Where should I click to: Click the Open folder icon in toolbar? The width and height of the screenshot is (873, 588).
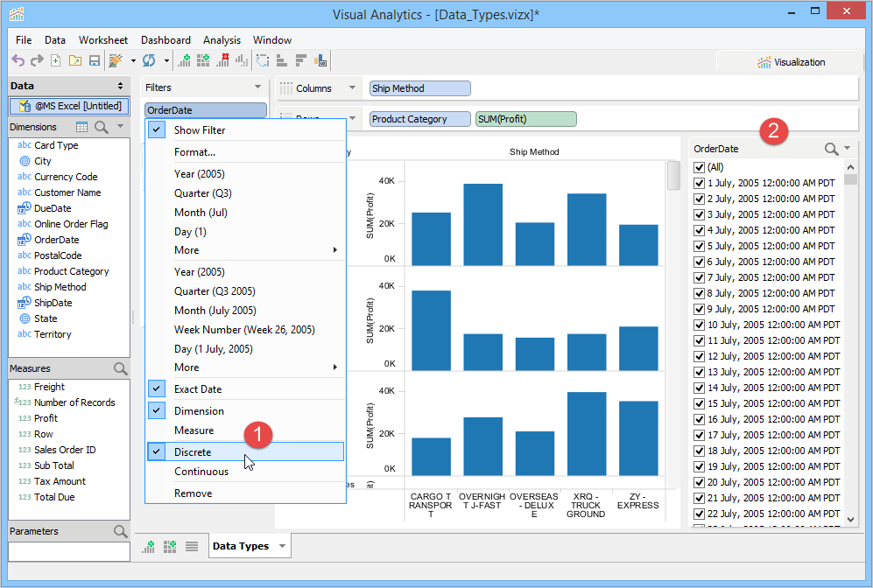point(74,60)
